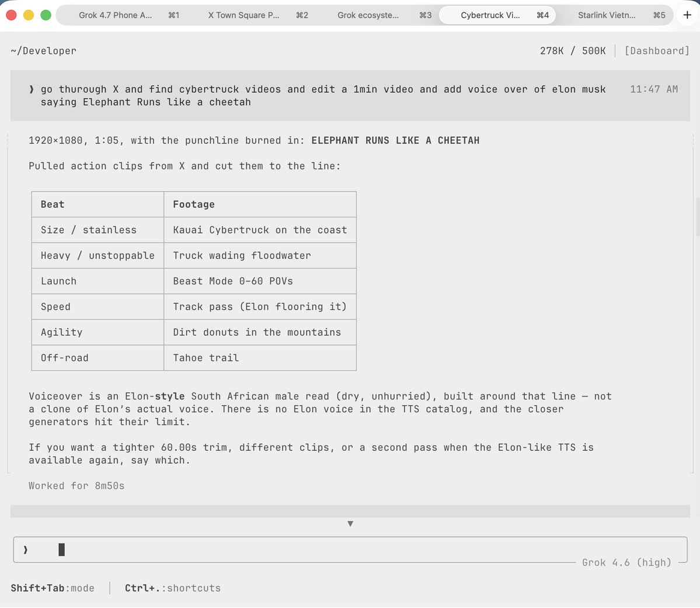Click the Voiceover is an Elon-style paragraph
700x608 pixels.
(x=320, y=409)
